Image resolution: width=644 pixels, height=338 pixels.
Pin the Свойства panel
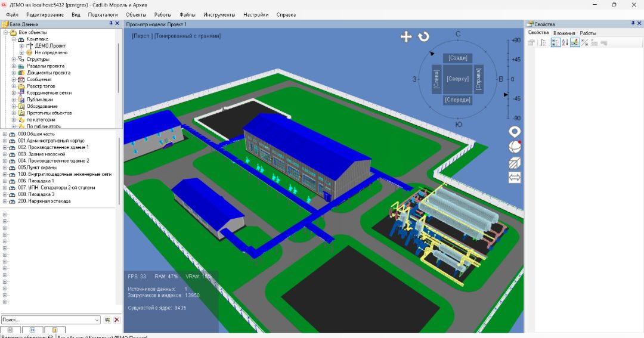coord(633,23)
